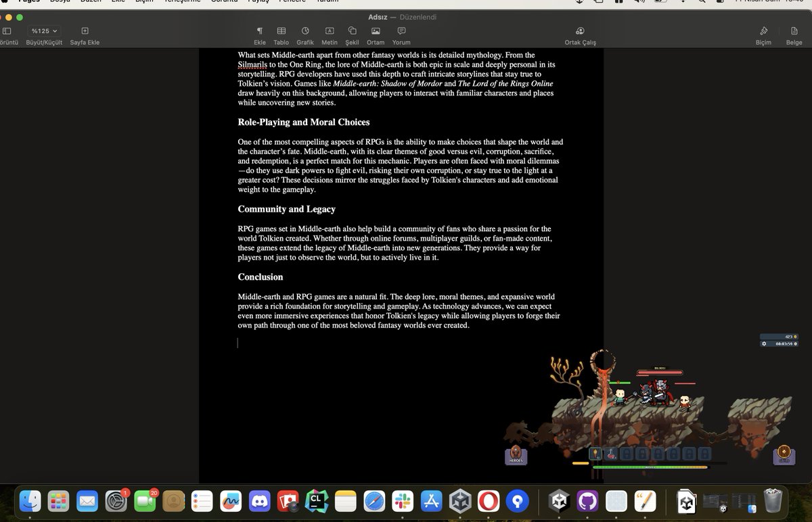Open Photo Booth from the Dock
This screenshot has width=812, height=522.
pos(288,501)
